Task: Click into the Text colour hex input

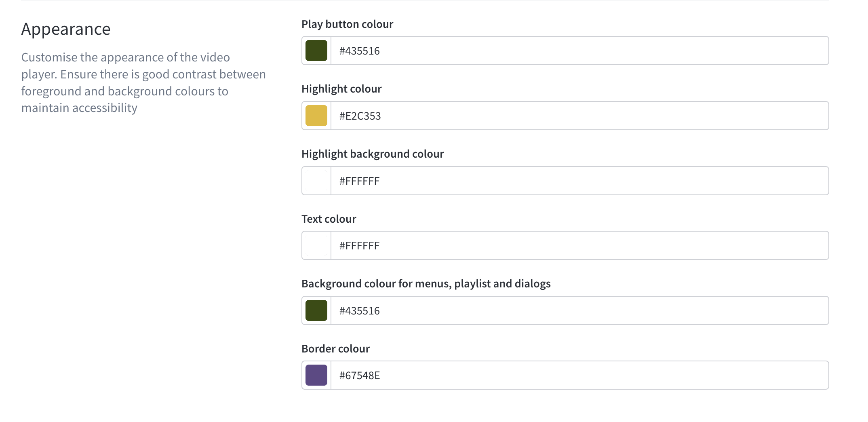Action: pyautogui.click(x=580, y=245)
